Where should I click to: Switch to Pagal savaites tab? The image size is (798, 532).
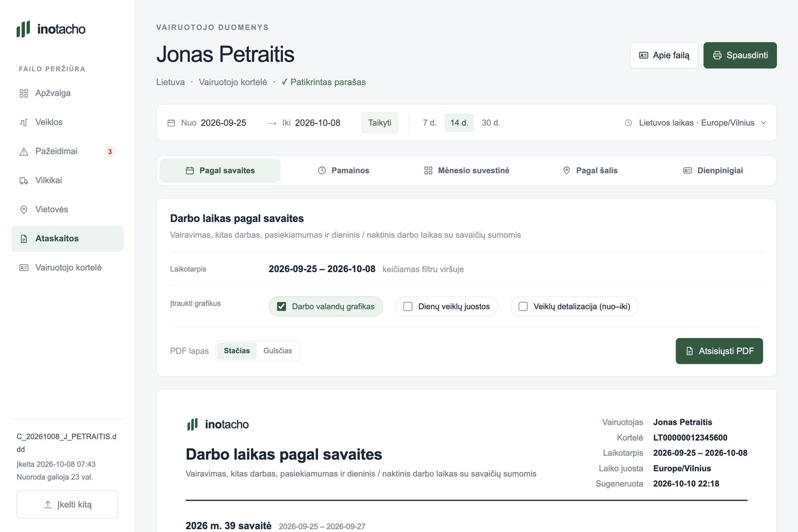coord(220,171)
